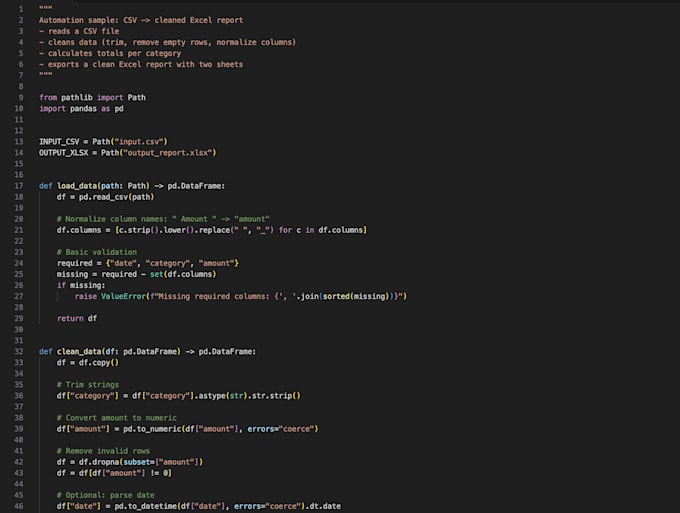The height and width of the screenshot is (513, 680).
Task: Click line number 9 in the gutter
Action: pos(21,98)
